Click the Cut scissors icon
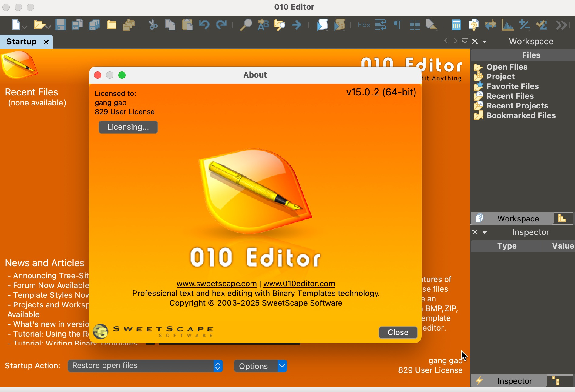Screen dimensions: 575x392 [x=153, y=25]
